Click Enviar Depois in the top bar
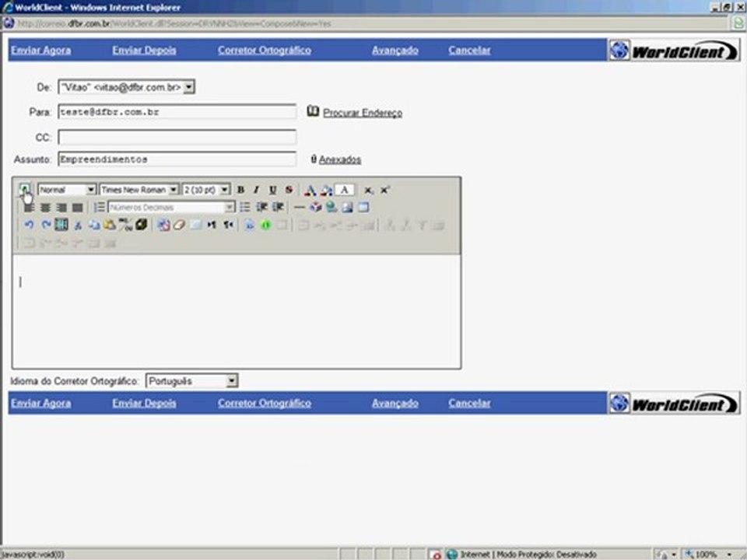 145,50
